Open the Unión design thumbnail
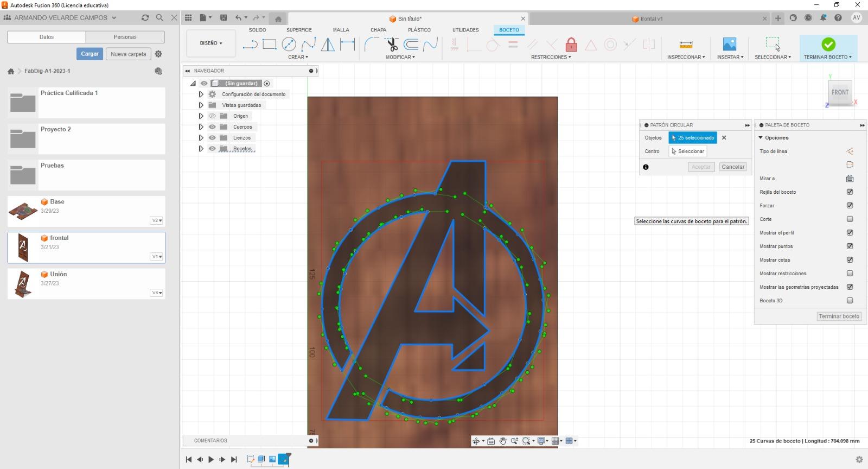 (x=23, y=283)
